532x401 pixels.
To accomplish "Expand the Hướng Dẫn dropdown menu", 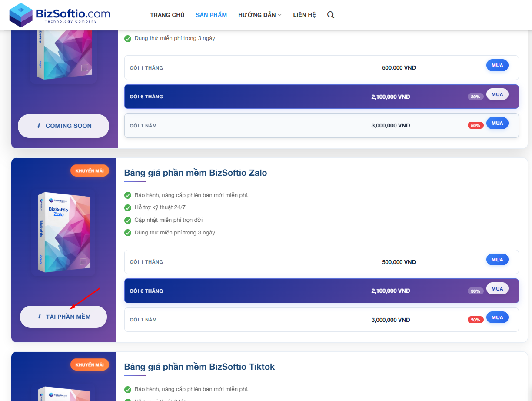I will pos(259,15).
